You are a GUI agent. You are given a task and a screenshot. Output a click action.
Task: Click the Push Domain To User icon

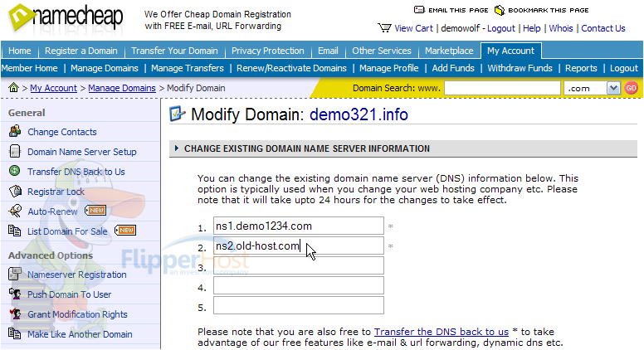pos(15,294)
